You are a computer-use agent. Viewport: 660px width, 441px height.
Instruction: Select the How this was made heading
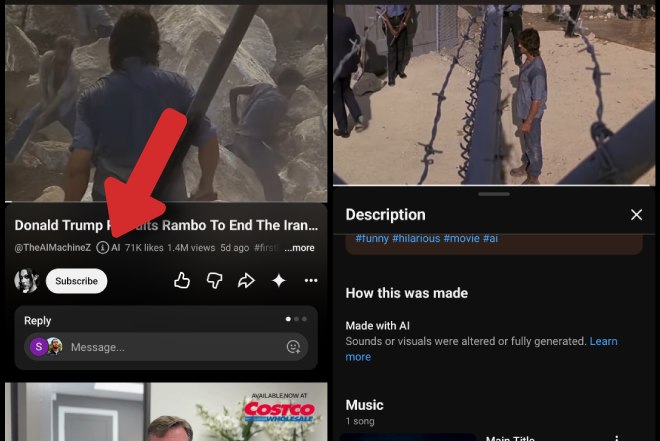click(x=407, y=293)
